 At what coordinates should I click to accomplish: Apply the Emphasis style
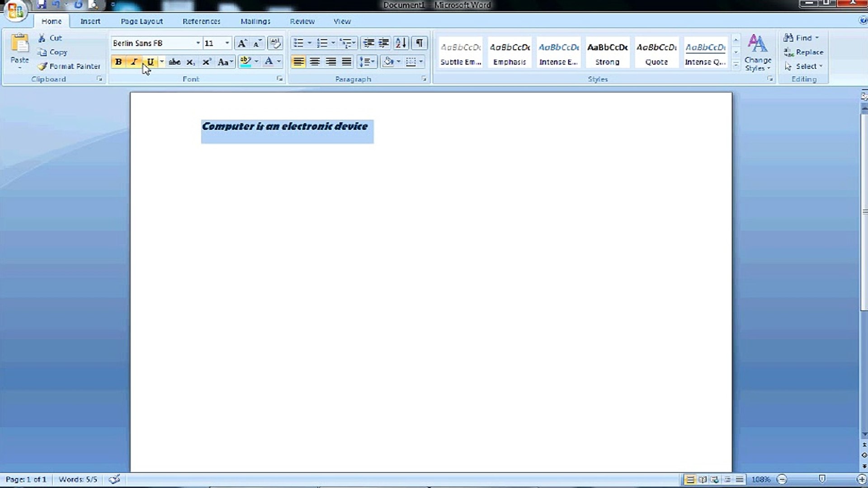pyautogui.click(x=509, y=53)
